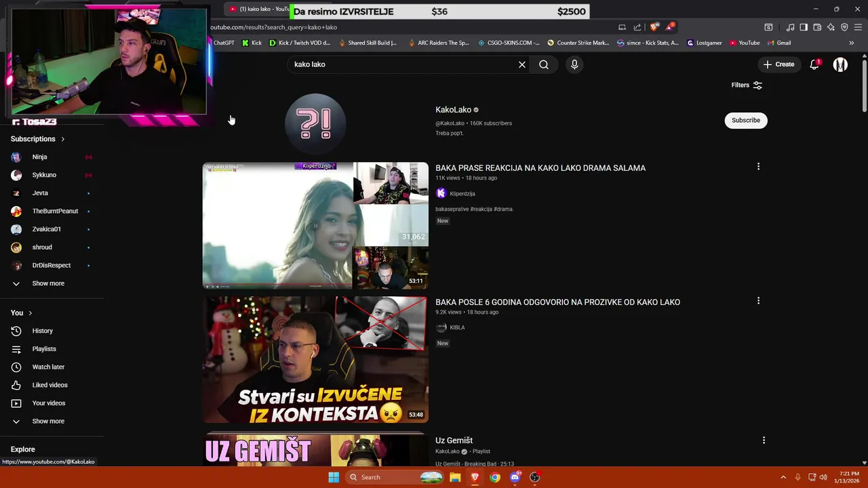The image size is (868, 488).
Task: Click share page icon in address bar
Action: point(637,27)
